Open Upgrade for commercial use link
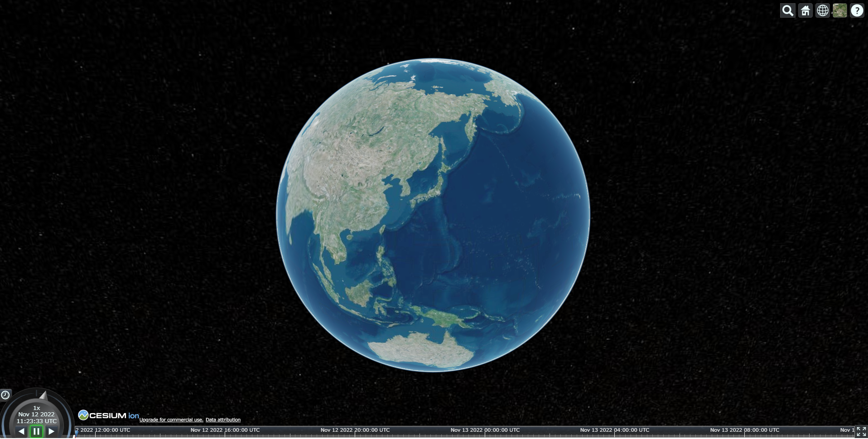The width and height of the screenshot is (868, 439). [x=171, y=420]
